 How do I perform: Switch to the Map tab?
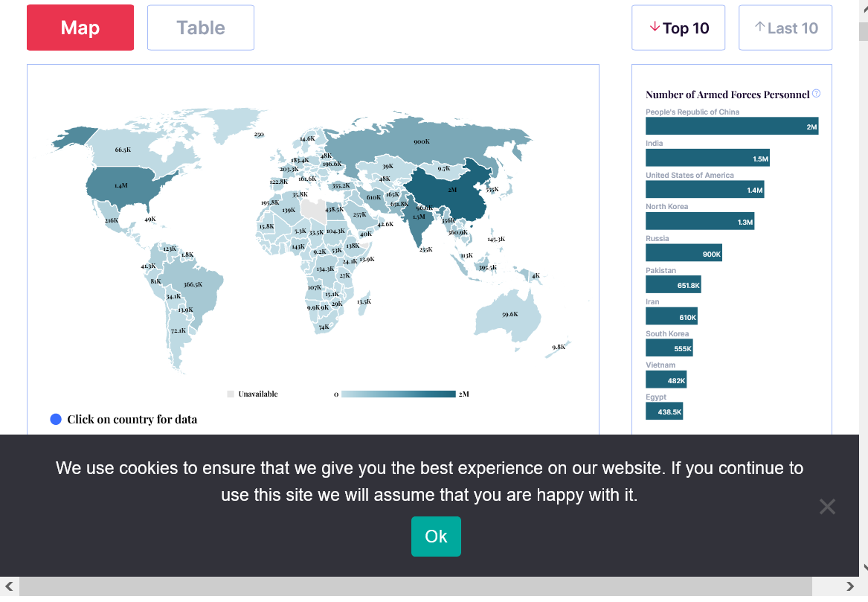(x=80, y=28)
